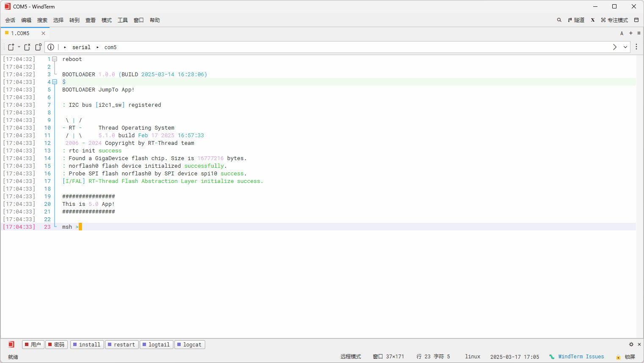This screenshot has width=644, height=363.
Task: Open the new session icon in toolbar
Action: pos(11,47)
